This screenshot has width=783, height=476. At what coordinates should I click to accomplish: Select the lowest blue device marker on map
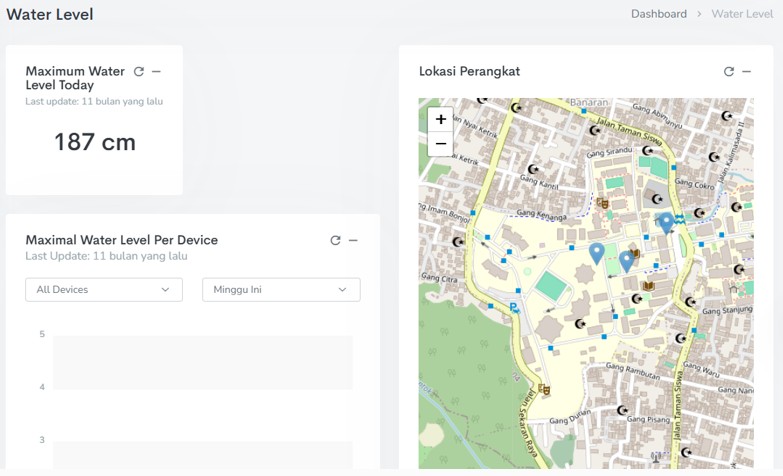pyautogui.click(x=627, y=261)
